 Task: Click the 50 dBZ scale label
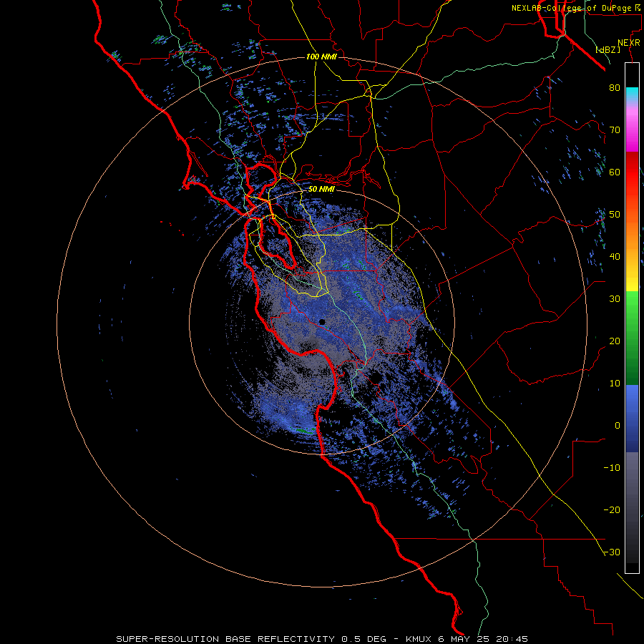pos(615,215)
